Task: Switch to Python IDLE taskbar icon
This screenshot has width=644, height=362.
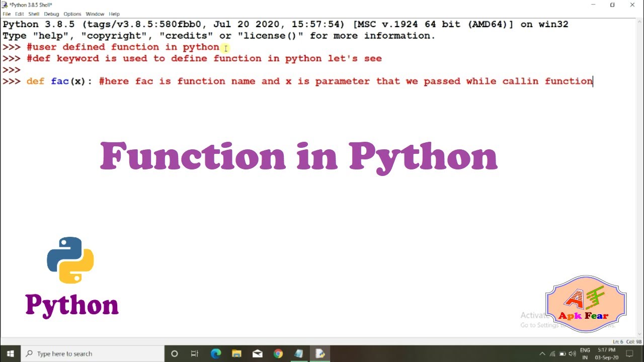Action: click(x=319, y=353)
